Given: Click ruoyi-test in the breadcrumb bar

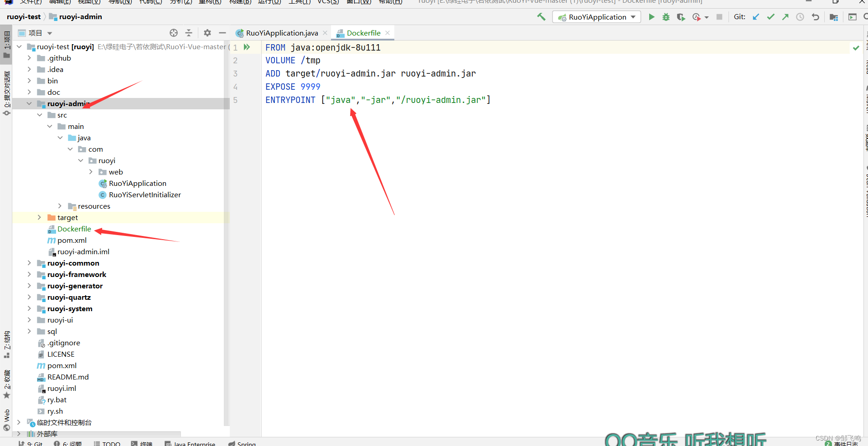Looking at the screenshot, I should pyautogui.click(x=24, y=17).
